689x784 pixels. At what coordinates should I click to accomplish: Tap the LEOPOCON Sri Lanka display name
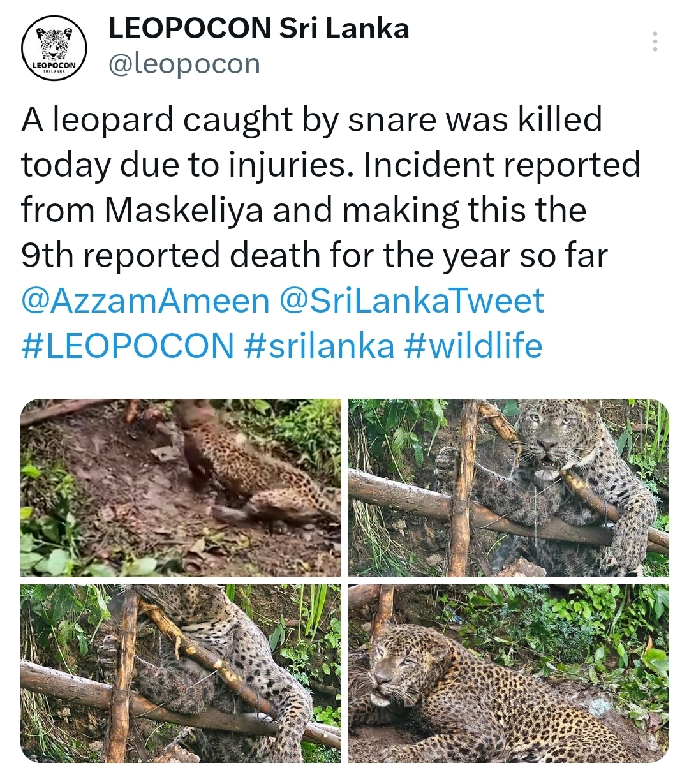tap(259, 28)
